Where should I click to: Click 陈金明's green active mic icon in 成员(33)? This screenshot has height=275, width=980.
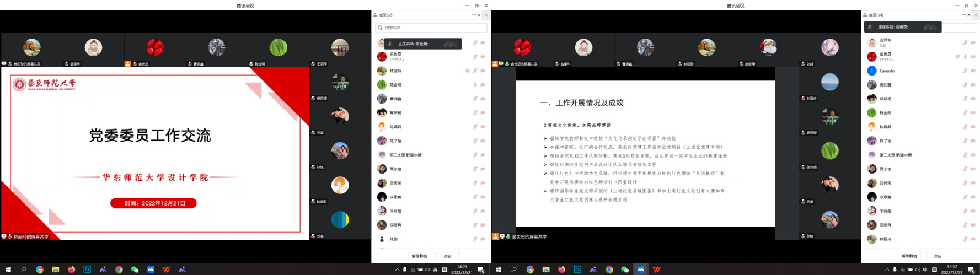(x=475, y=85)
